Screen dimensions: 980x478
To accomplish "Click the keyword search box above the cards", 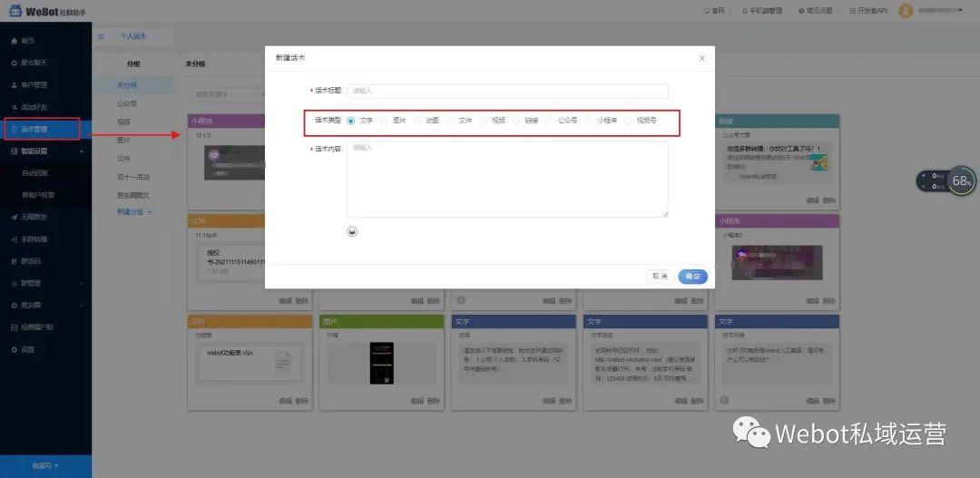I will [228, 94].
